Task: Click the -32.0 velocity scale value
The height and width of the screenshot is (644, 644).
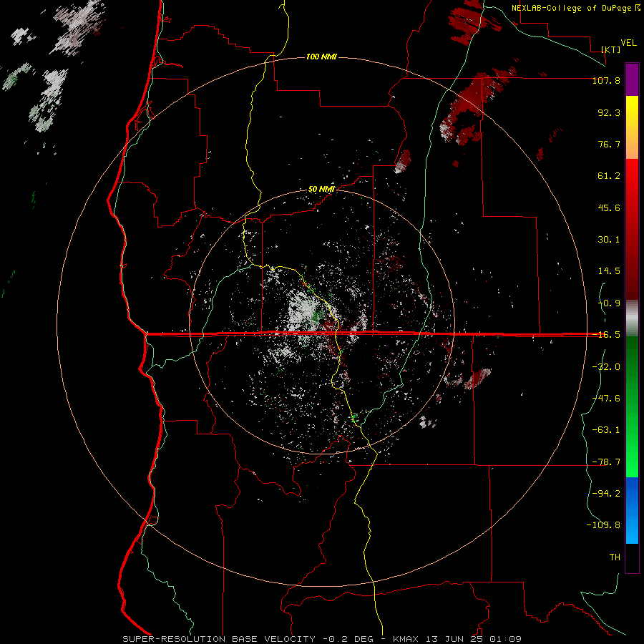Action: pyautogui.click(x=606, y=367)
